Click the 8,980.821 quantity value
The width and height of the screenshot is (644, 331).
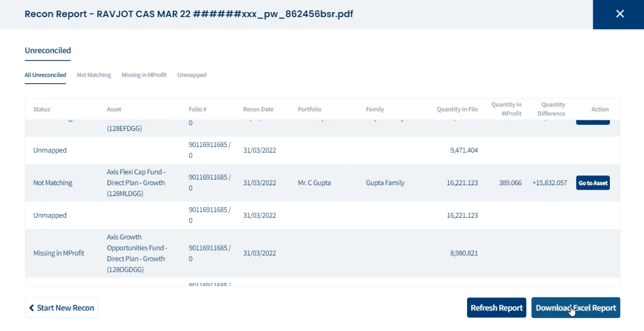click(464, 254)
